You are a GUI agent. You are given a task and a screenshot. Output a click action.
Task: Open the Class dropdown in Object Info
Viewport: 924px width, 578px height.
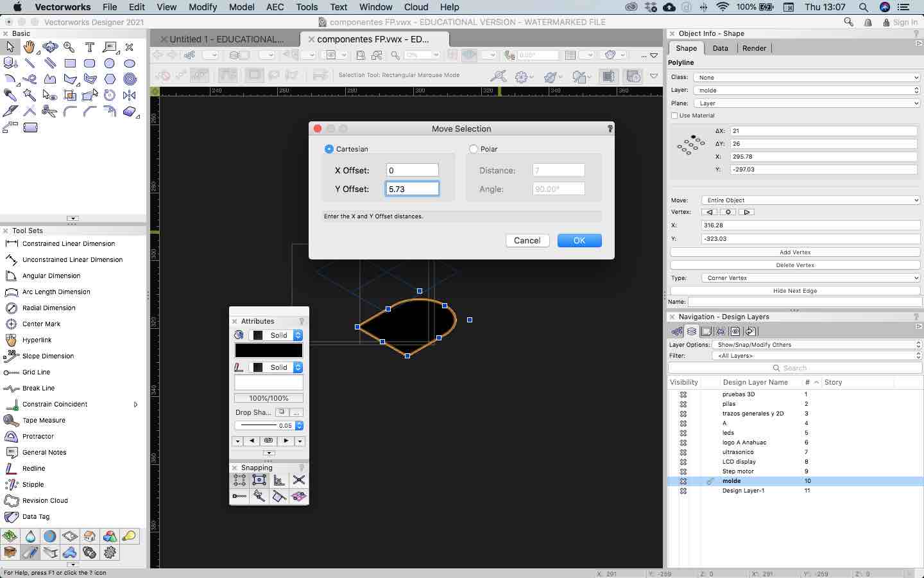807,77
